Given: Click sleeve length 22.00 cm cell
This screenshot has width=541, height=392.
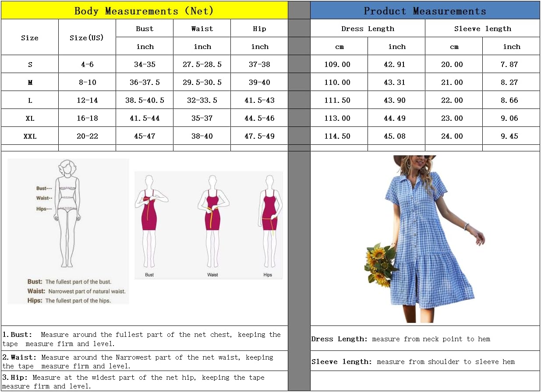Looking at the screenshot, I should pos(454,100).
